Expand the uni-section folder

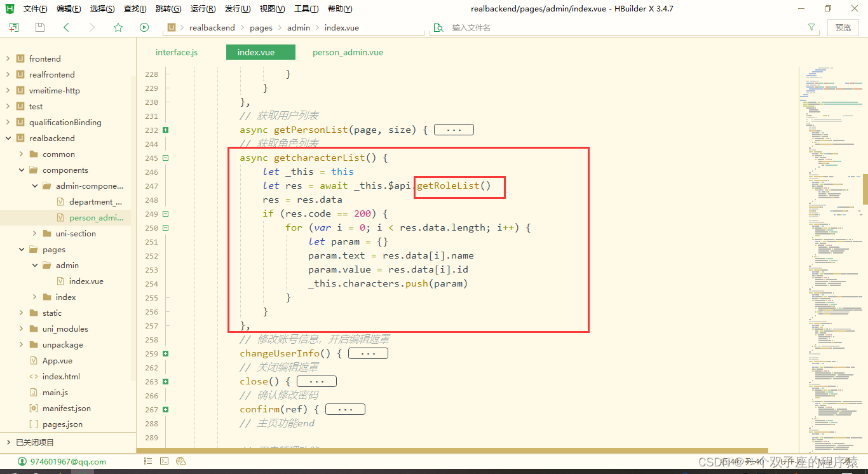(34, 233)
